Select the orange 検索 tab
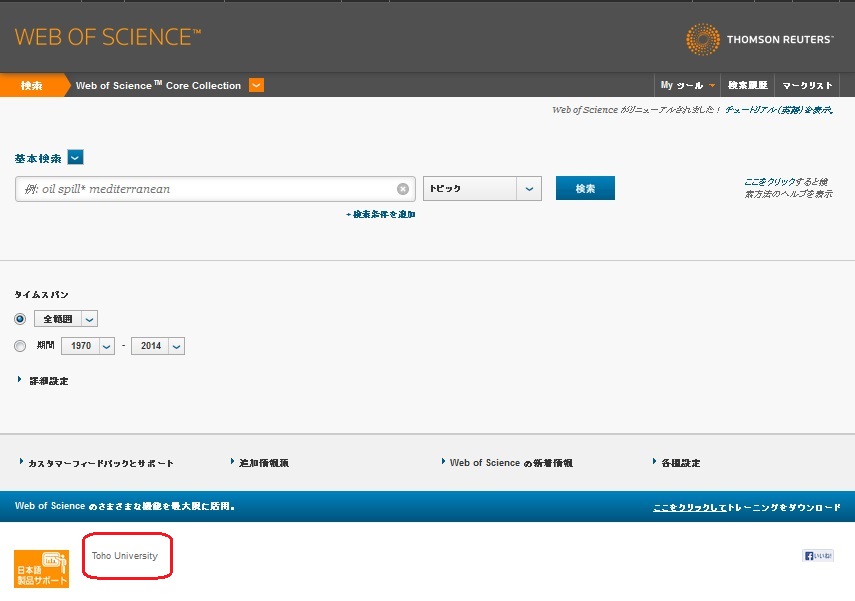This screenshot has height=601, width=855. pyautogui.click(x=32, y=85)
